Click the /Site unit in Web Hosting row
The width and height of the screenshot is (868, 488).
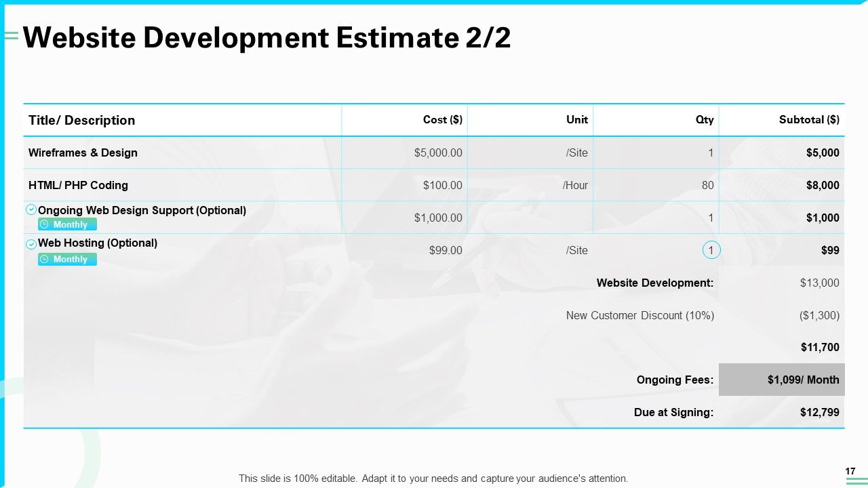tap(577, 250)
